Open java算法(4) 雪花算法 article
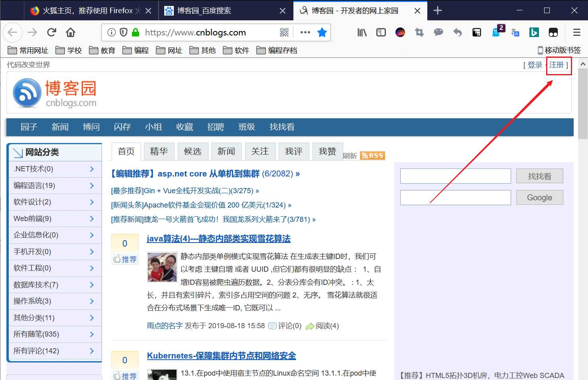Screen dimensions: 588x380 click(x=218, y=239)
